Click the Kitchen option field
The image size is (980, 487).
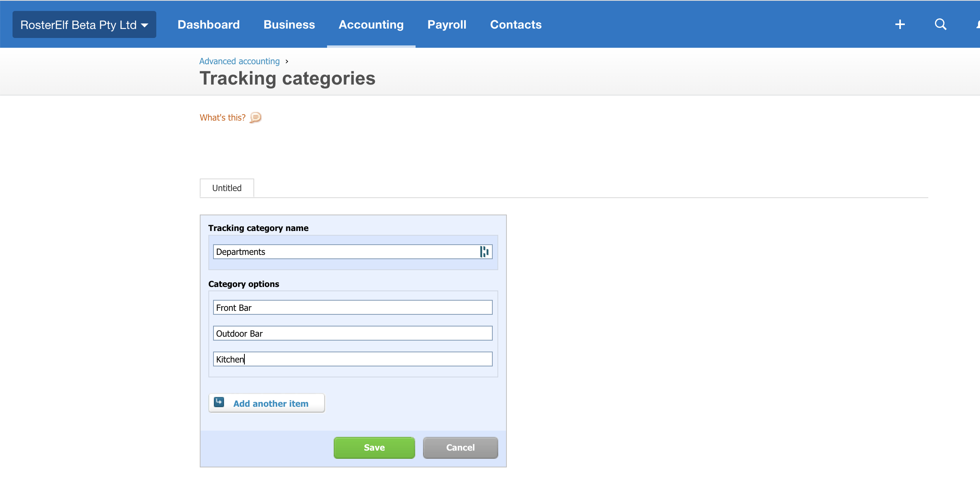pos(353,359)
